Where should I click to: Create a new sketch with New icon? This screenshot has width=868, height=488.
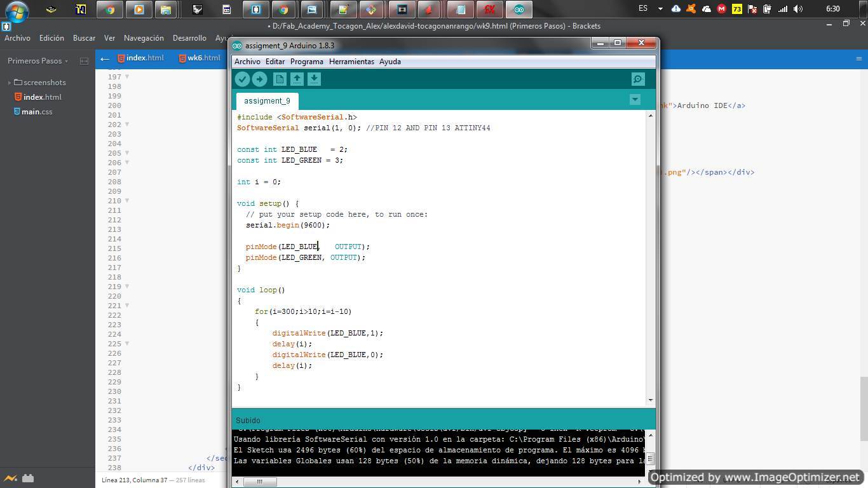(280, 79)
